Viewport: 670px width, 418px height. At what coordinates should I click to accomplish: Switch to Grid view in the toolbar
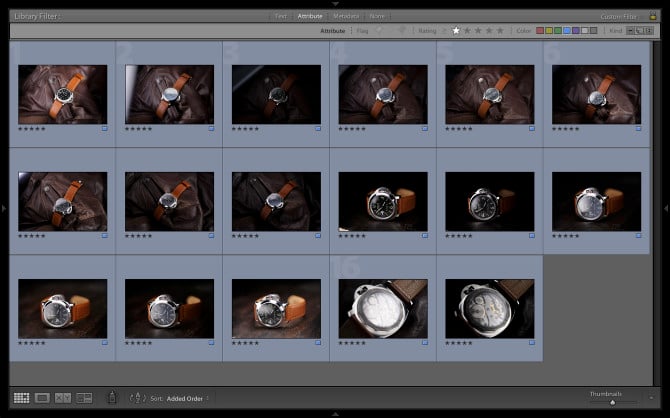coord(21,398)
